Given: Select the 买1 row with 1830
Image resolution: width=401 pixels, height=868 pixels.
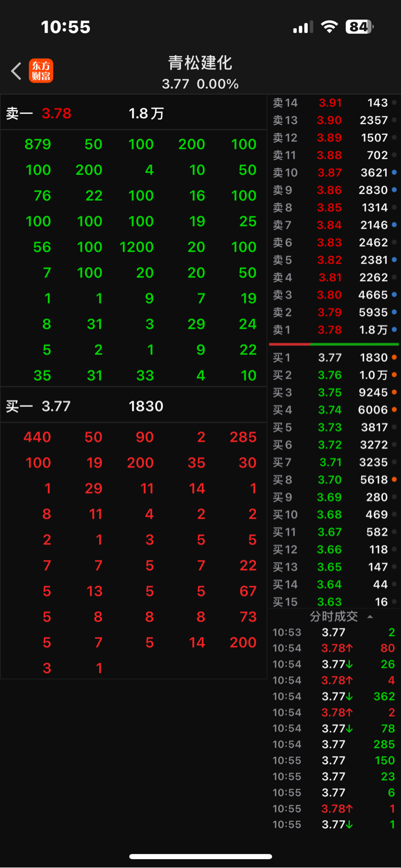Looking at the screenshot, I should (334, 358).
